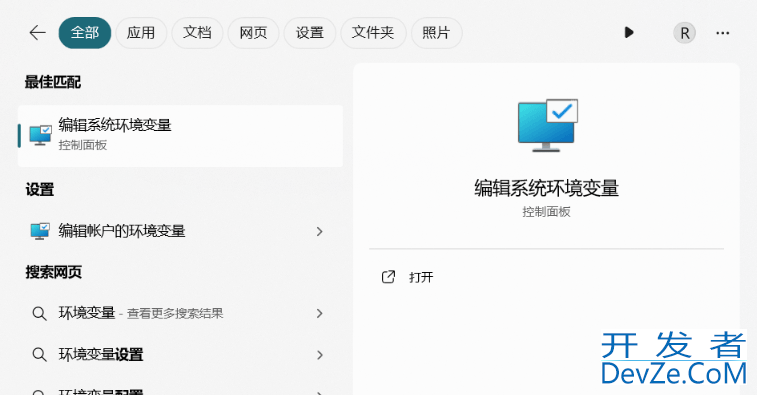Expand the chevron for 编辑帐户的环境变量

tap(319, 231)
